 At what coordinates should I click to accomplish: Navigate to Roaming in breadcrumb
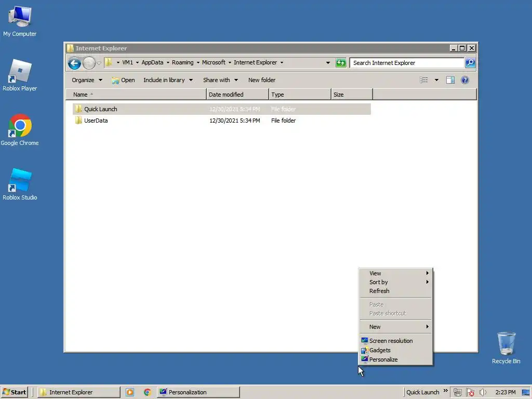(x=182, y=62)
